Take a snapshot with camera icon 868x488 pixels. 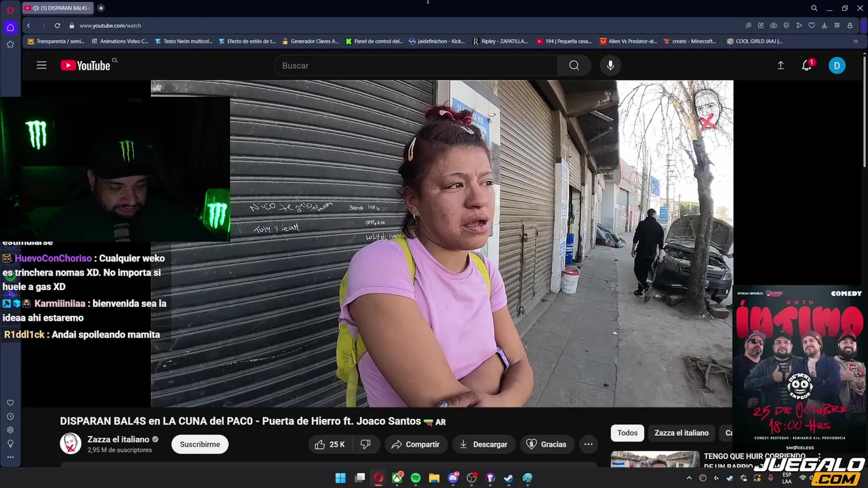[774, 26]
